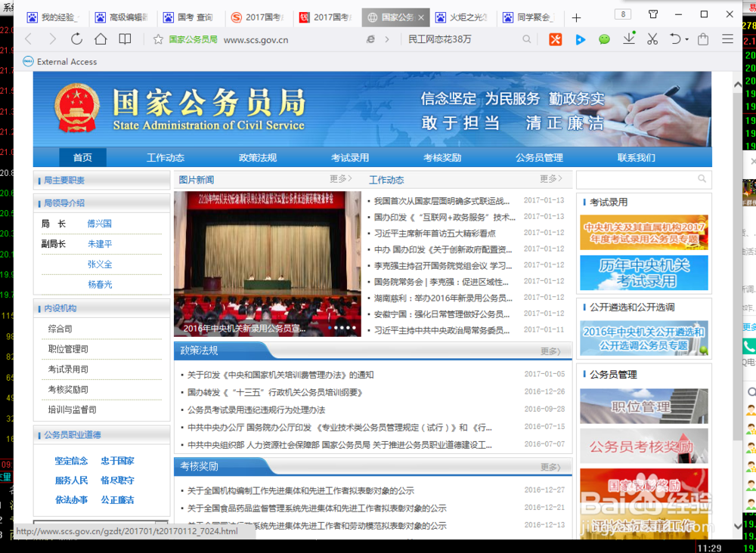Open 更多 in the 考核奖励 section
Screen dimensions: 756x553
[x=550, y=467]
